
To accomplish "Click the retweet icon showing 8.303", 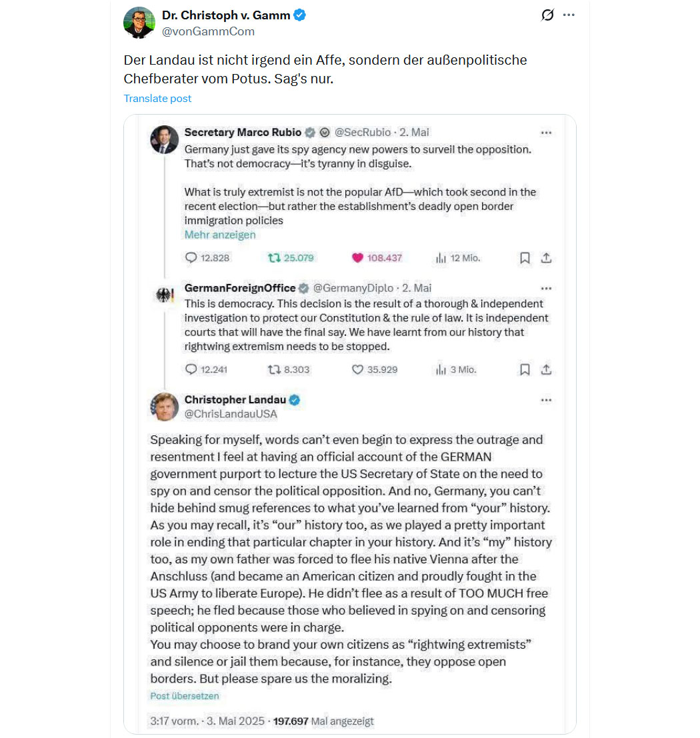I will [274, 370].
